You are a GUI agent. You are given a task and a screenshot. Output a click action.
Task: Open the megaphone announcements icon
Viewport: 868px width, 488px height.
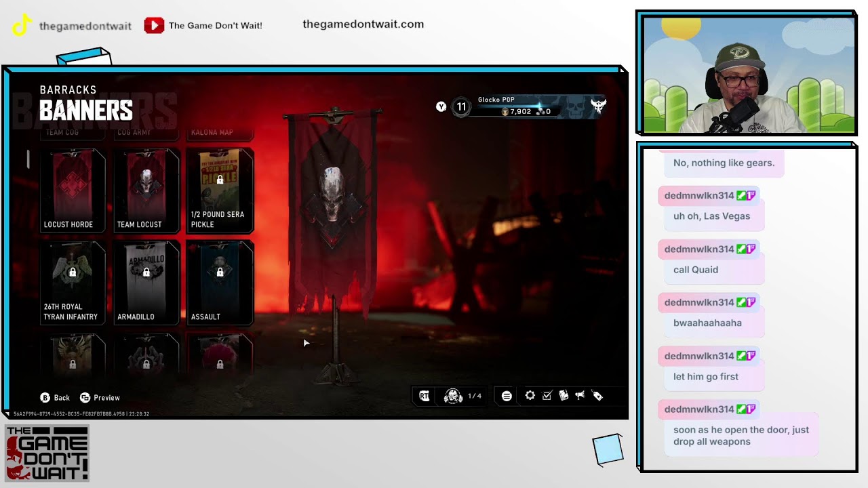click(580, 396)
